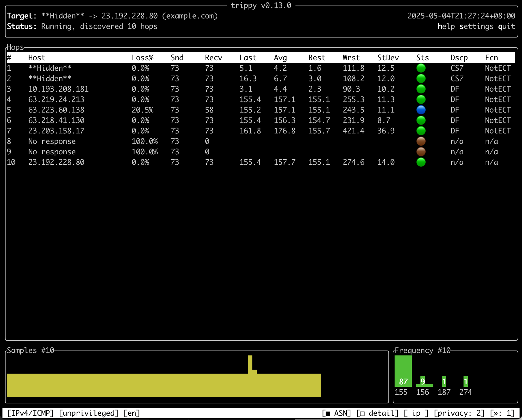Click the green status dot for hop 2
This screenshot has width=522, height=420.
[421, 78]
